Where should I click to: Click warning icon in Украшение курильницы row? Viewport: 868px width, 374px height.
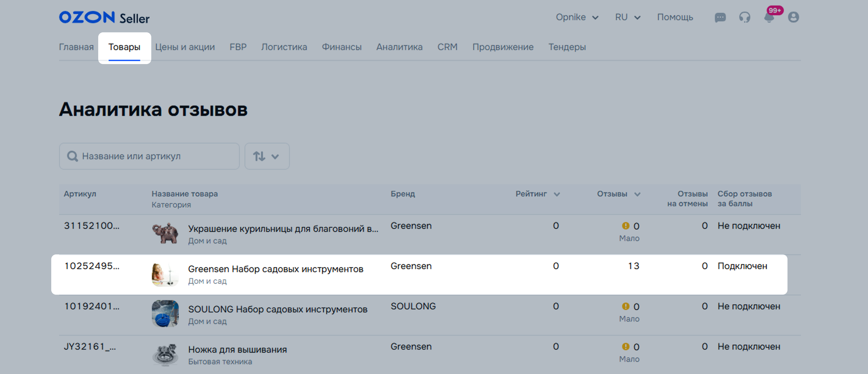[626, 226]
